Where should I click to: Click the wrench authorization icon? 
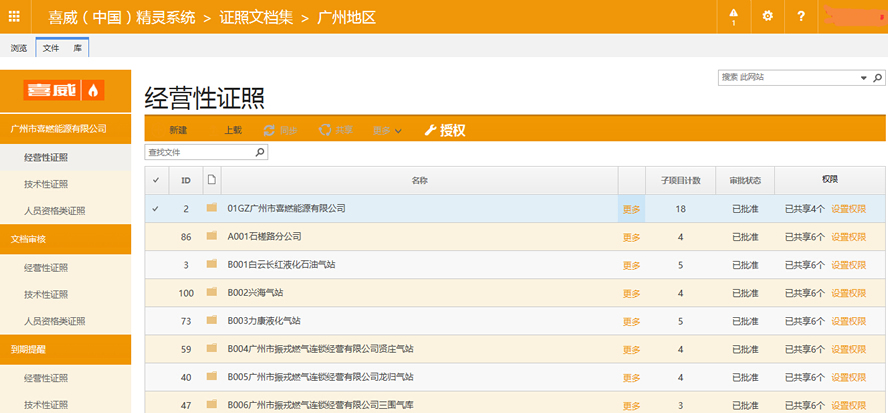click(430, 130)
